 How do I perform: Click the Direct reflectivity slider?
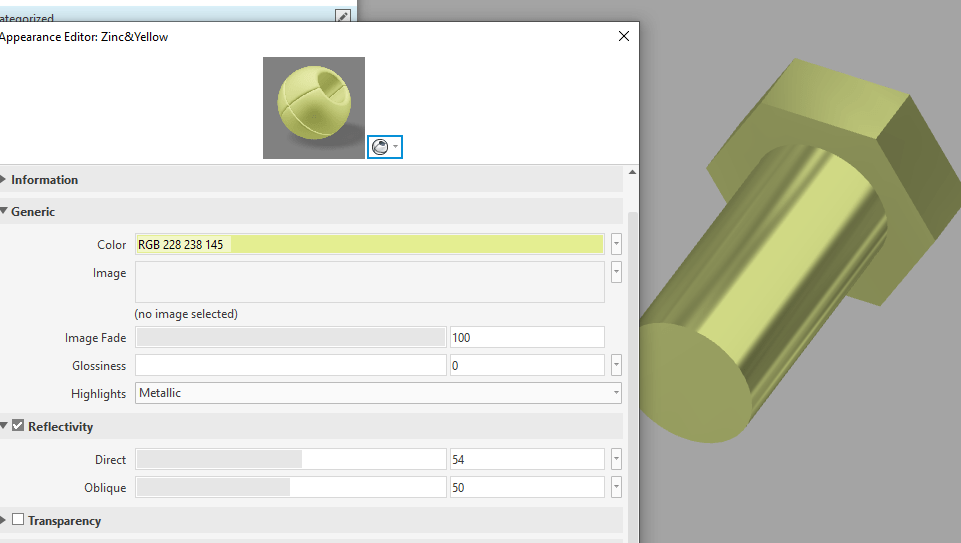[x=291, y=459]
